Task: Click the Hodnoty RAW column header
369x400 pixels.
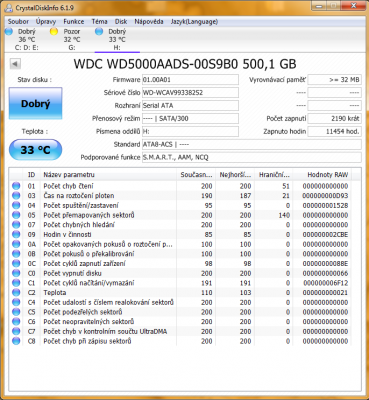Action: pos(322,175)
